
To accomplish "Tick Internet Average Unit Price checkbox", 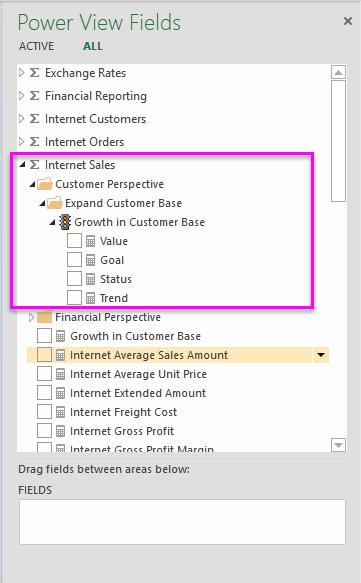I will (x=44, y=374).
